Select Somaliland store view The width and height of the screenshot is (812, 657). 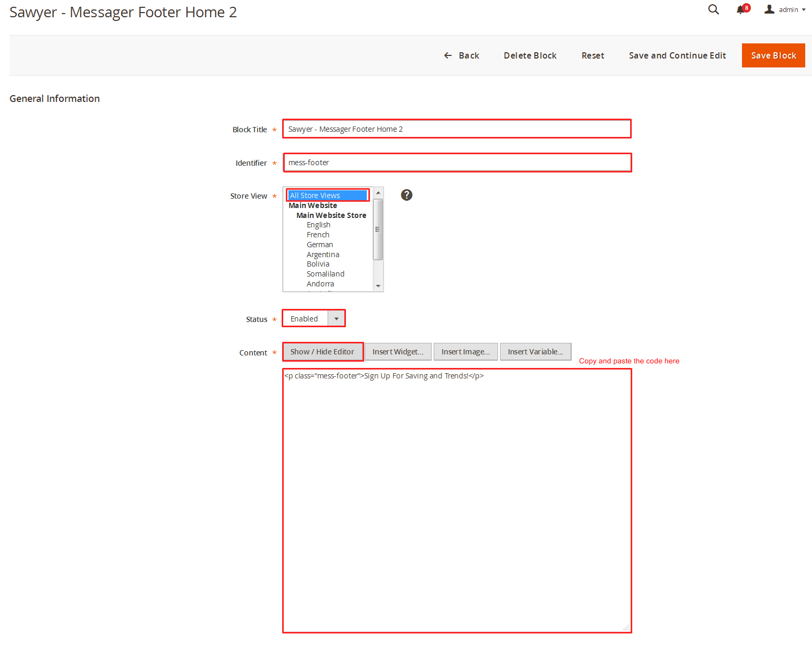(326, 274)
